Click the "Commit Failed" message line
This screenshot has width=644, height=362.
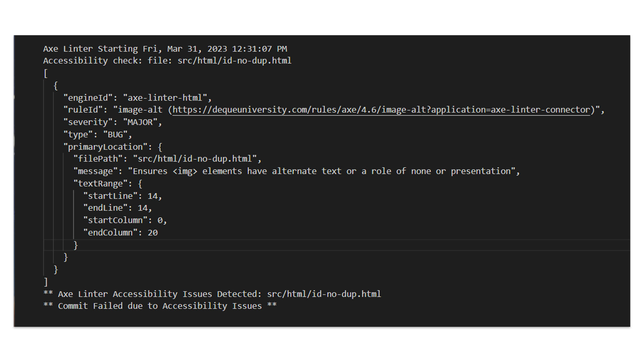click(160, 306)
